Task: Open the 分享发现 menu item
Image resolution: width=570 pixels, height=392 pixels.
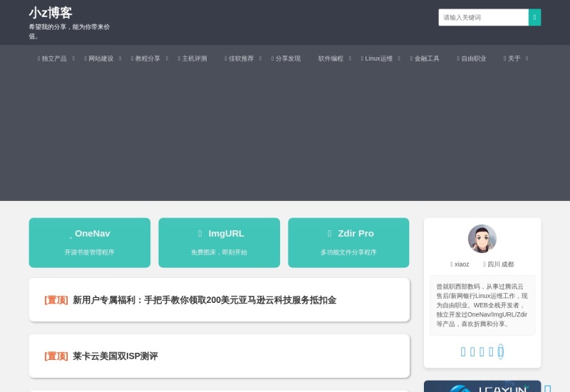Action: (286, 58)
